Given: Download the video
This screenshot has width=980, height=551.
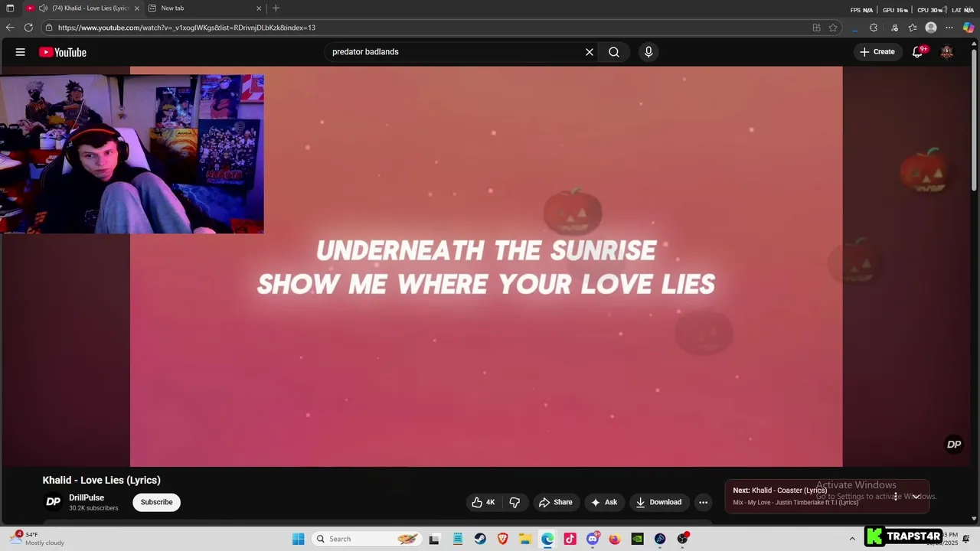Looking at the screenshot, I should coord(658,502).
